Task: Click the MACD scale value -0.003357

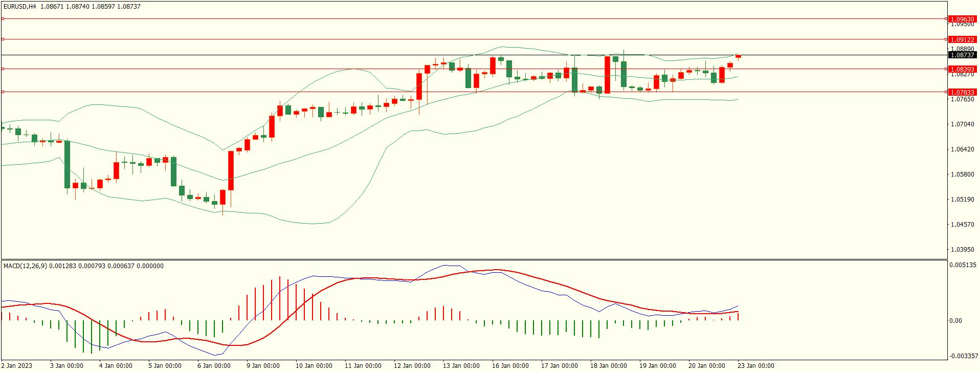Action: click(x=964, y=356)
